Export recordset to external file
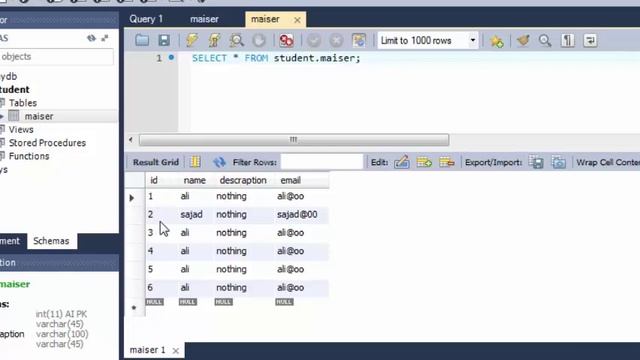 536,162
